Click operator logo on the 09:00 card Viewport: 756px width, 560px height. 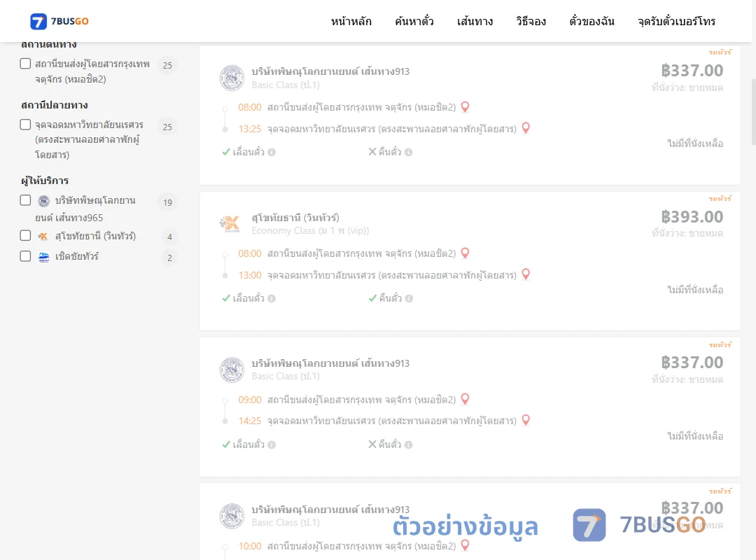(232, 370)
